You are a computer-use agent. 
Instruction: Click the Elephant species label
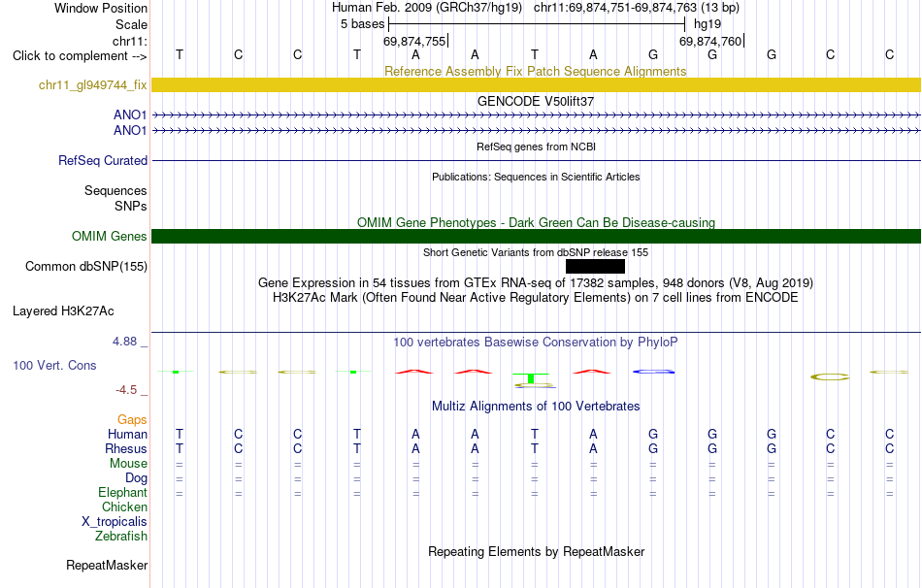[122, 492]
